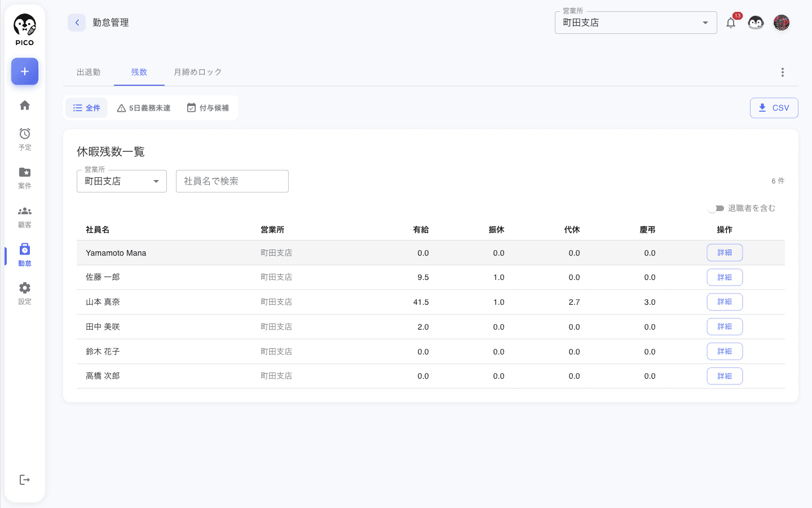This screenshot has height=508, width=812.
Task: Open notifications bell with badge 13
Action: [x=731, y=23]
